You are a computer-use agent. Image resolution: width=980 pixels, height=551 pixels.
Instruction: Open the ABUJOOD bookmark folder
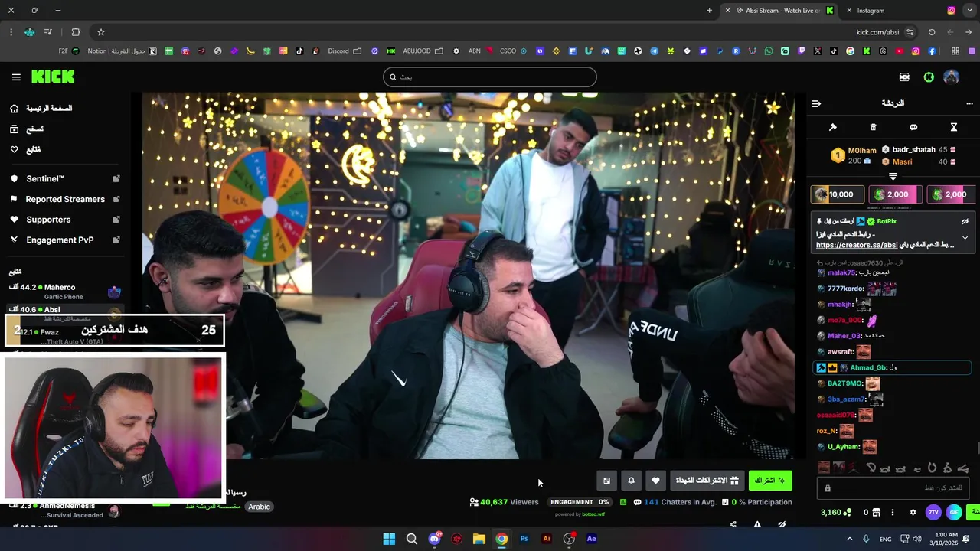(423, 51)
